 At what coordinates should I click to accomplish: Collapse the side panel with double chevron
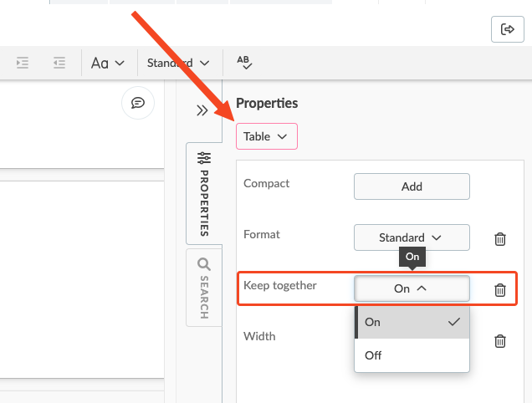(202, 110)
